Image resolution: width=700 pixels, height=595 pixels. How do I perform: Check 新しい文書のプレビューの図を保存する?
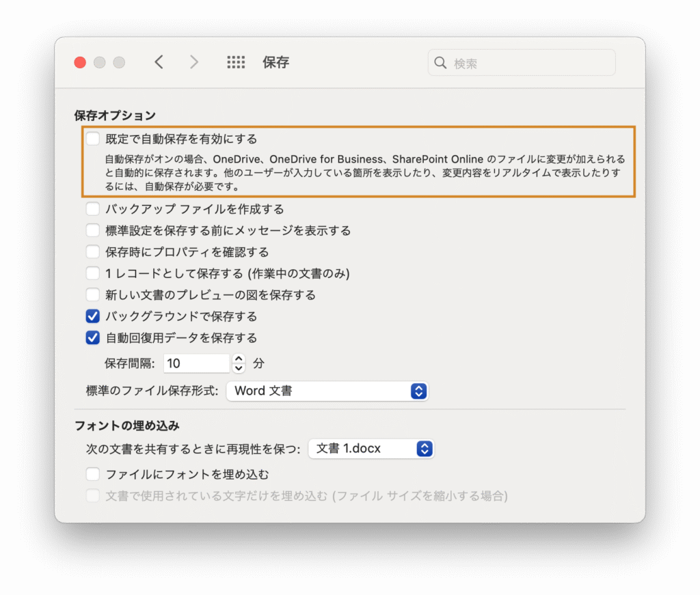pyautogui.click(x=93, y=294)
